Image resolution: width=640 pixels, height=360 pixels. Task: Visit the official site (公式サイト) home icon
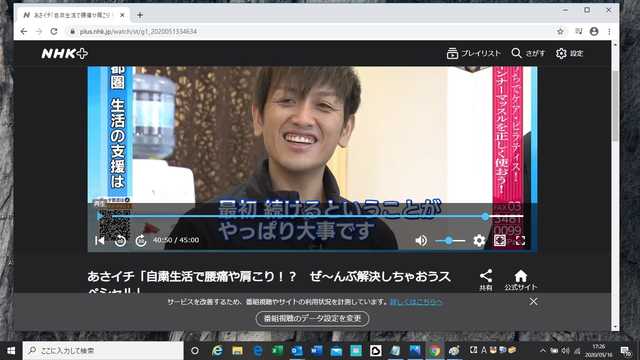click(521, 280)
